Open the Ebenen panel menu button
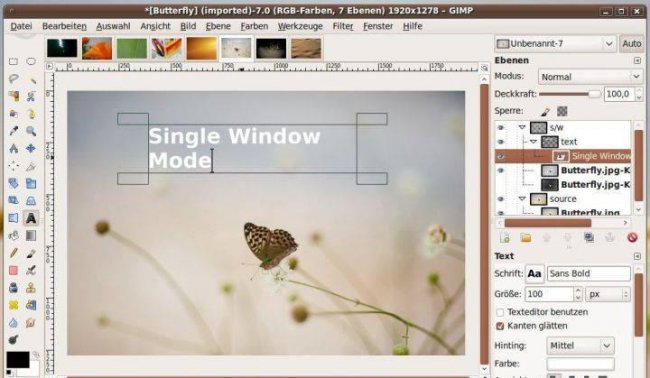The height and width of the screenshot is (378, 650). [x=638, y=61]
